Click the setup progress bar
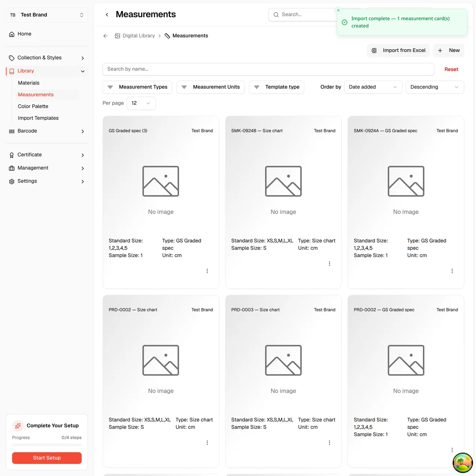The image size is (476, 476). coord(47,445)
